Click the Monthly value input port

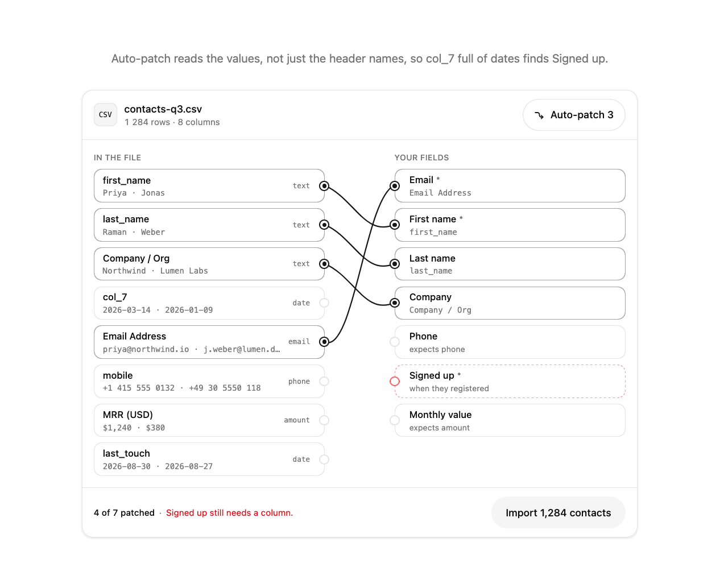tap(395, 420)
